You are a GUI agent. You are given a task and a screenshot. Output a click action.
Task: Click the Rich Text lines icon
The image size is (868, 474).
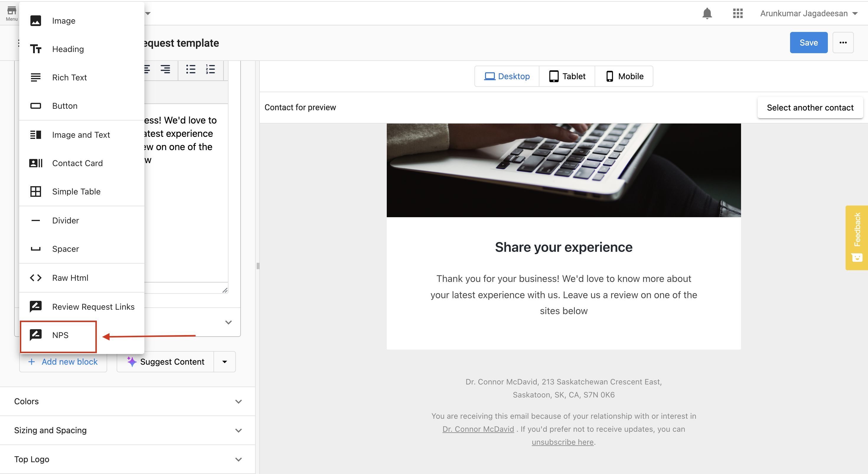(x=36, y=78)
